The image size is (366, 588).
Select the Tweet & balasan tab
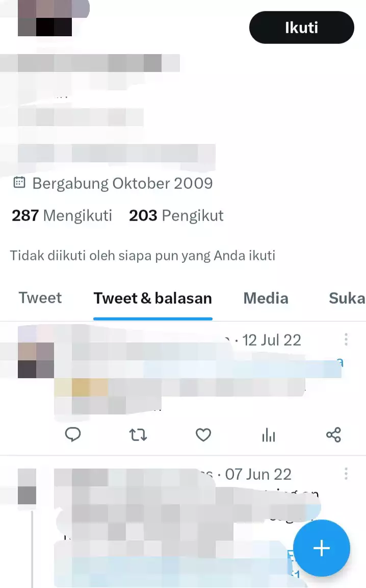click(x=153, y=299)
